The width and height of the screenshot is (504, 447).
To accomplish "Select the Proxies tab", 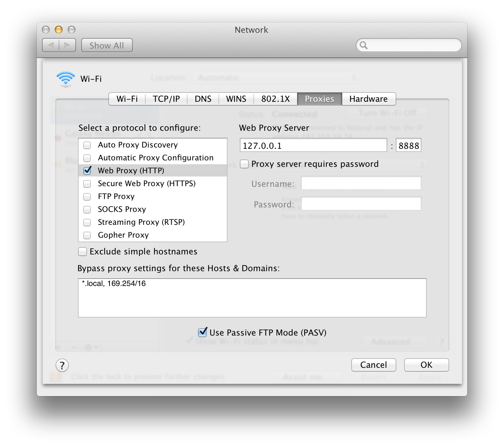I will pos(319,99).
